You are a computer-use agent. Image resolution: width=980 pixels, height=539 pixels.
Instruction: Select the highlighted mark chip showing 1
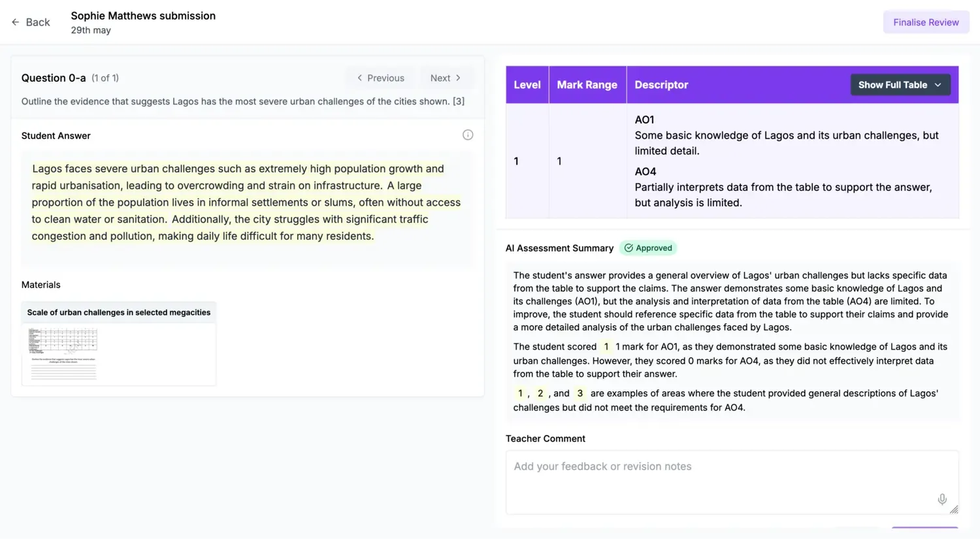606,346
